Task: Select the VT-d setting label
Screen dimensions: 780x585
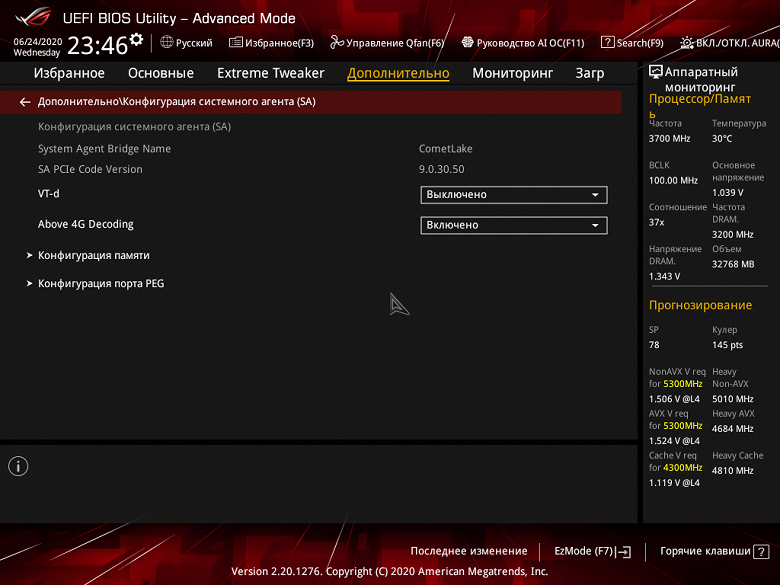Action: pyautogui.click(x=49, y=194)
